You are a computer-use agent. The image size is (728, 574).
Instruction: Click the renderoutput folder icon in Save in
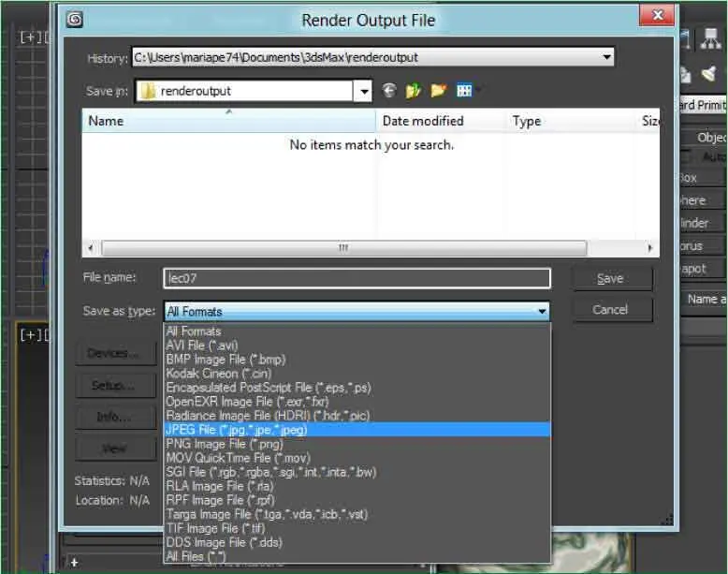(x=147, y=91)
